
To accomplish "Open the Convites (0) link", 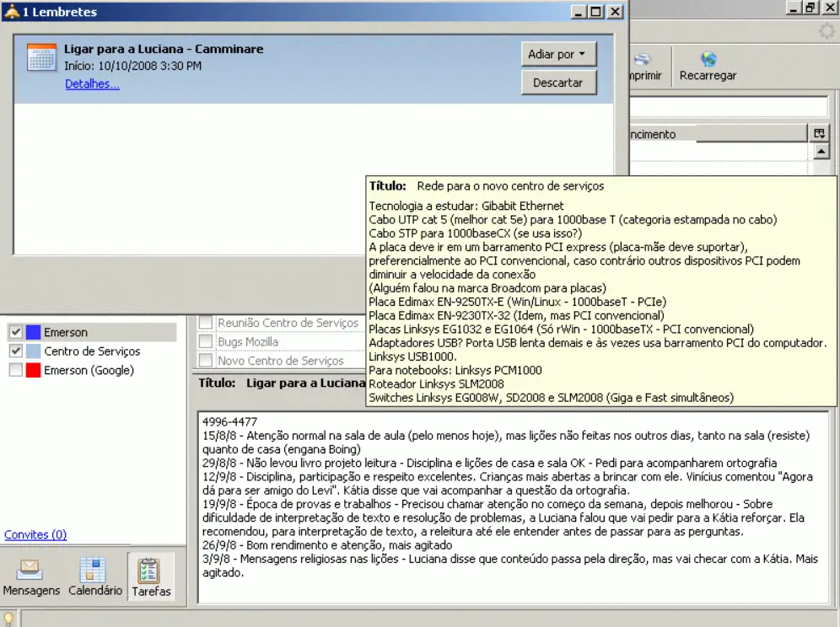I will 35,534.
